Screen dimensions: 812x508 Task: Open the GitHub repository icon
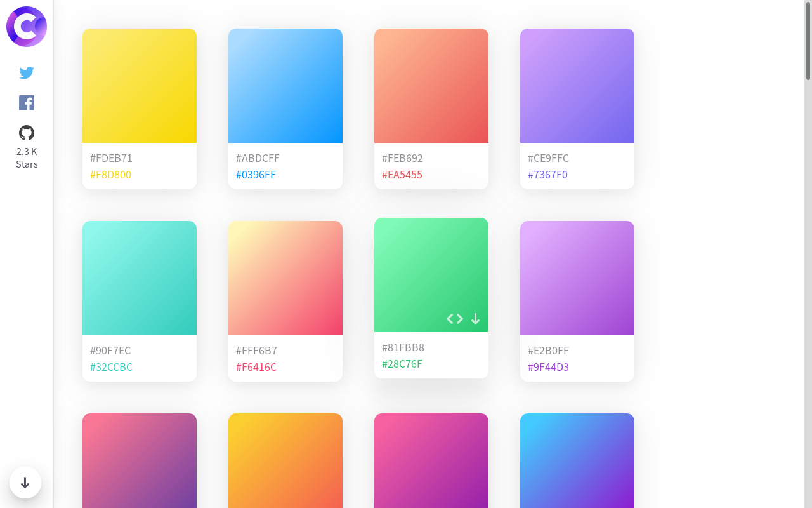pos(27,133)
